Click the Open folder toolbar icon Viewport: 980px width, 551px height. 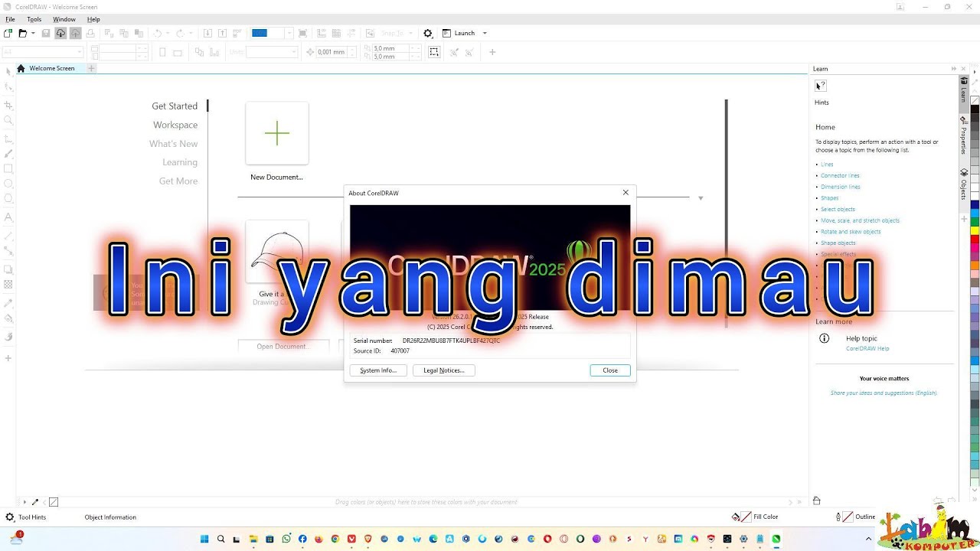pos(23,33)
